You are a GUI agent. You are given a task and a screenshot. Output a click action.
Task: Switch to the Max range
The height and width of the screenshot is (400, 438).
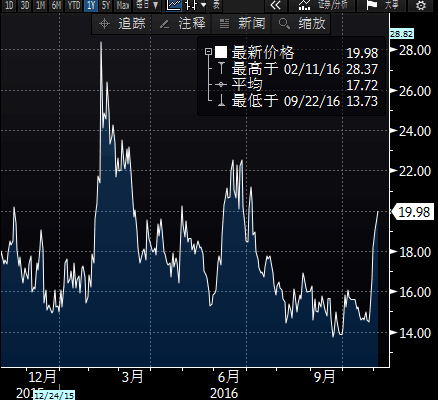click(x=123, y=5)
